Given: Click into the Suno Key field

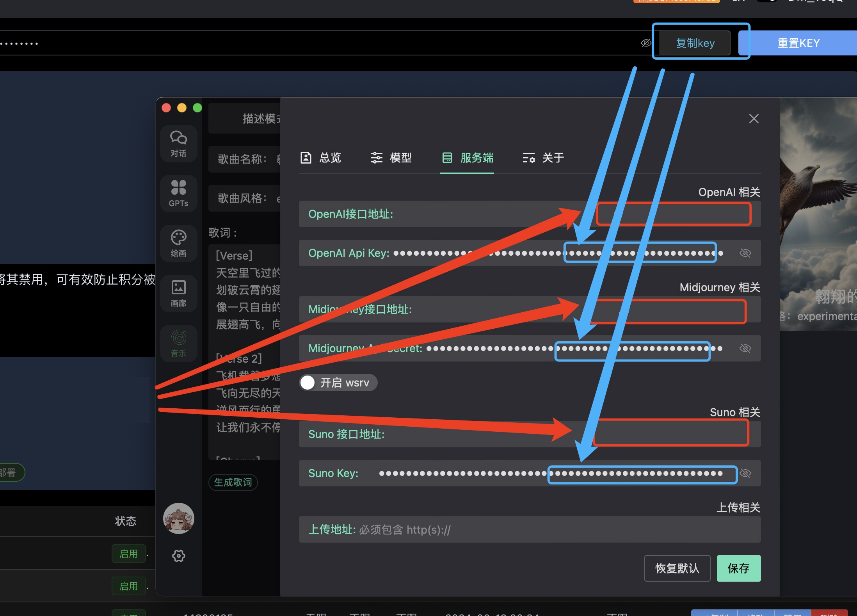Looking at the screenshot, I should [530, 473].
